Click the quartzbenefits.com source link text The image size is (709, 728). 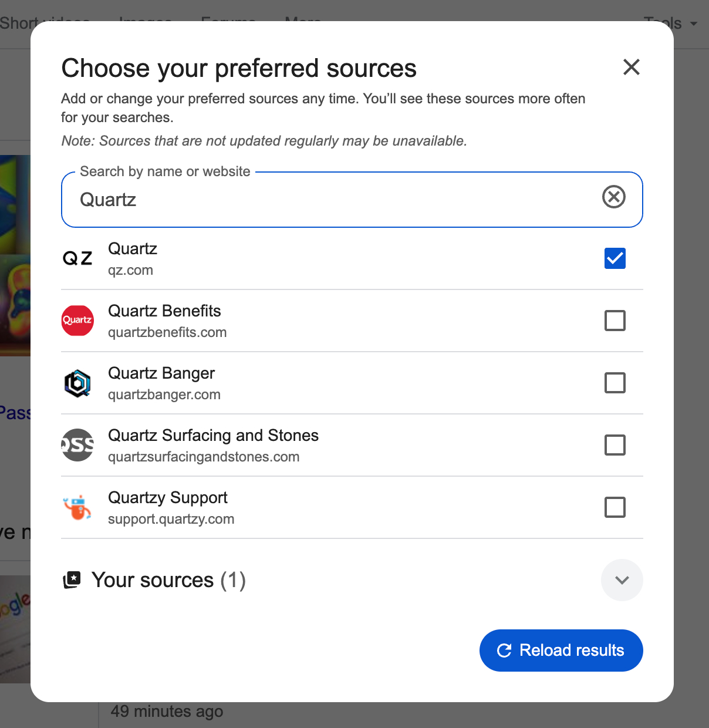[167, 332]
